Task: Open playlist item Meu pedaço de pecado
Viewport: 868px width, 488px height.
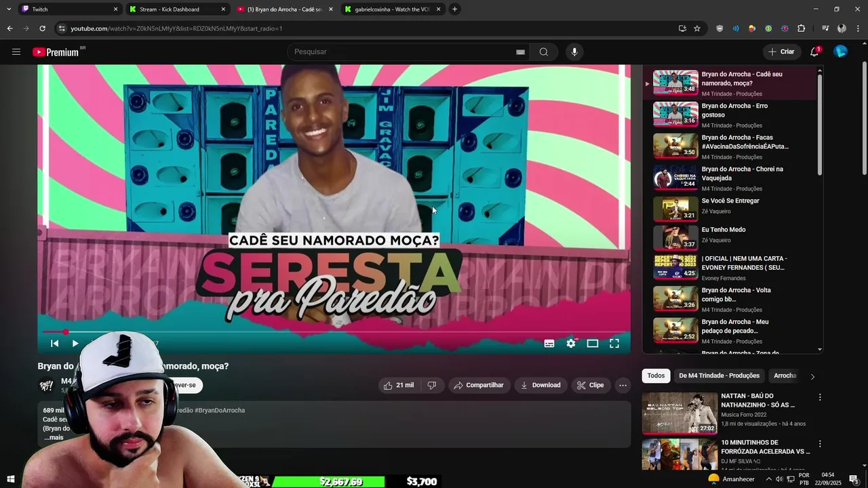Action: 730,331
